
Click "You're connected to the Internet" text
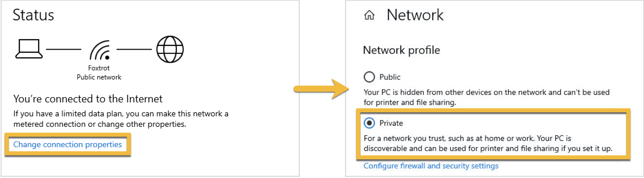click(x=88, y=99)
